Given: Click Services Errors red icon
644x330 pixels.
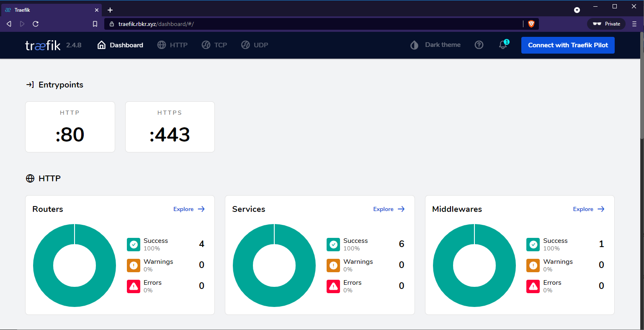Looking at the screenshot, I should pos(333,286).
